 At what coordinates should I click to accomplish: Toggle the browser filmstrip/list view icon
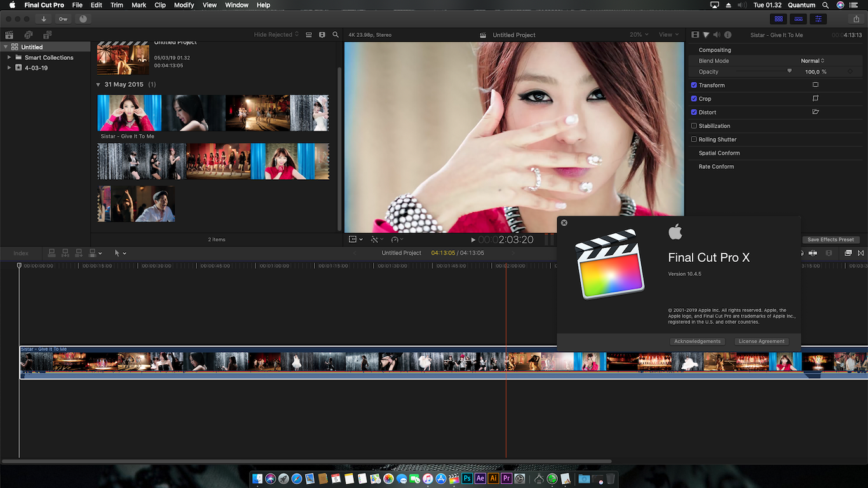309,35
